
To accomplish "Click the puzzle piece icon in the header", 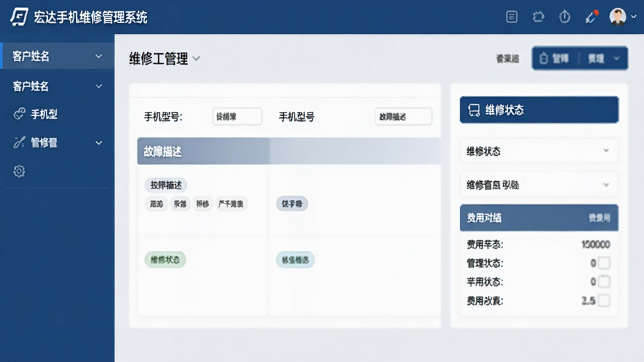I will (538, 17).
